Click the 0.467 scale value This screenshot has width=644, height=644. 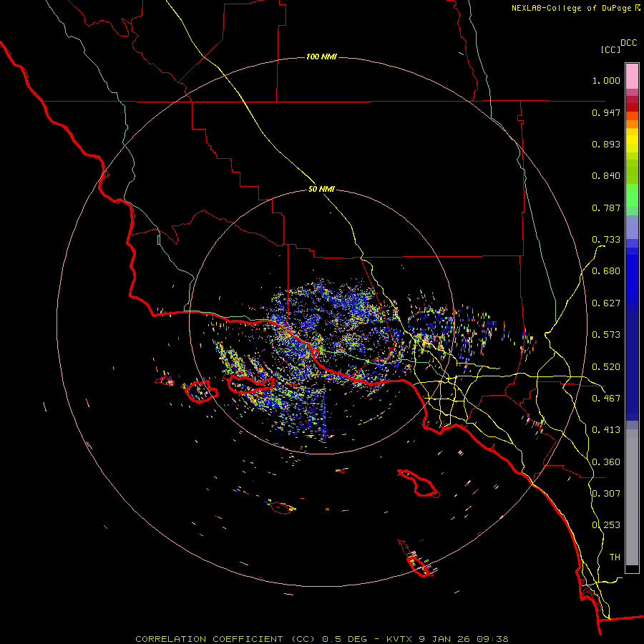point(606,399)
